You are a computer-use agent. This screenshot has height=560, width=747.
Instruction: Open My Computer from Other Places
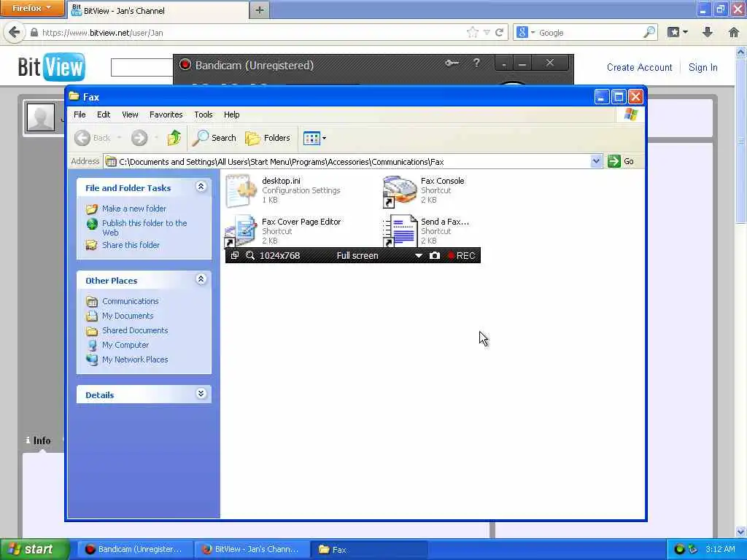tap(125, 345)
